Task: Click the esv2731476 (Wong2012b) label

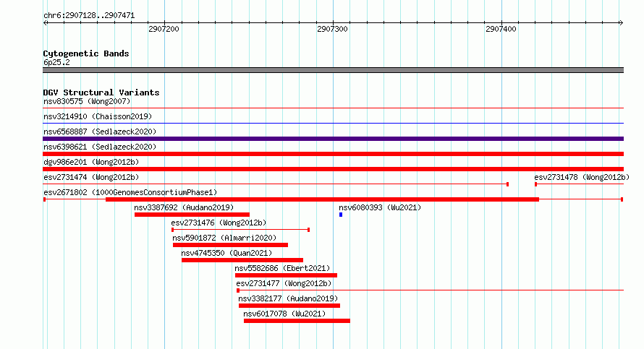Action: tap(219, 223)
